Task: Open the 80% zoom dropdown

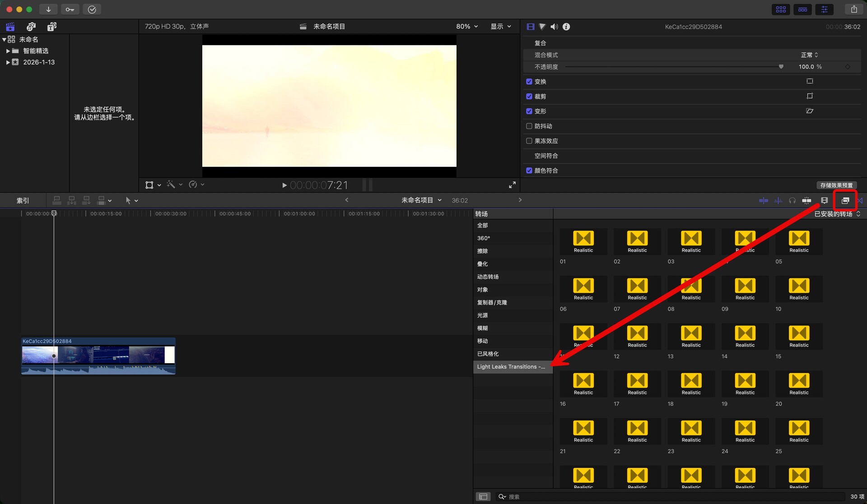Action: pos(466,27)
